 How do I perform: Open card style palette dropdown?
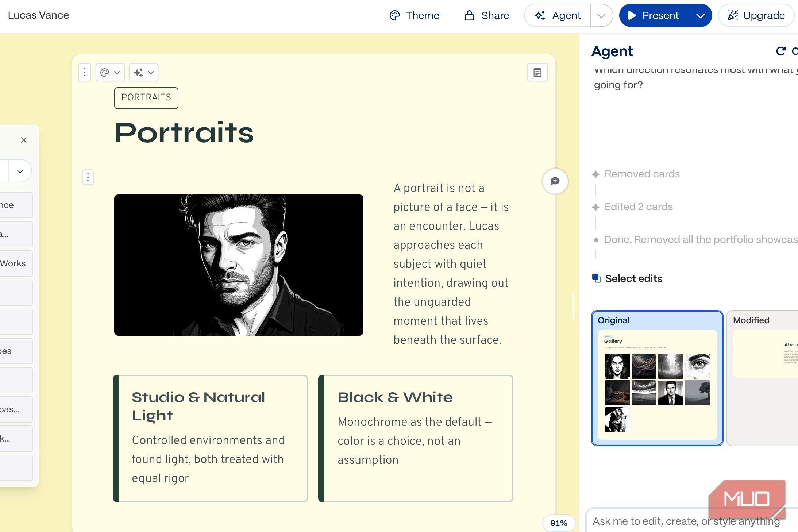coord(110,72)
